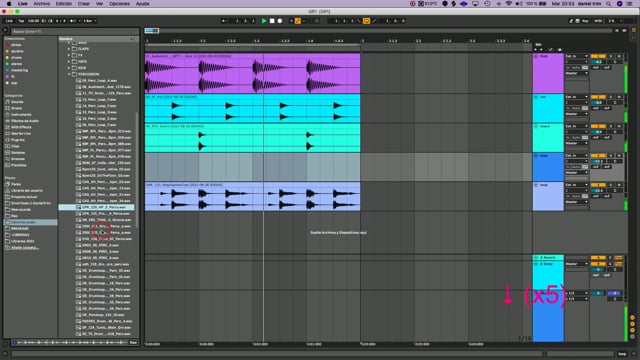Click the Raw preview button
This screenshot has width=640, height=360.
pyautogui.click(x=133, y=342)
